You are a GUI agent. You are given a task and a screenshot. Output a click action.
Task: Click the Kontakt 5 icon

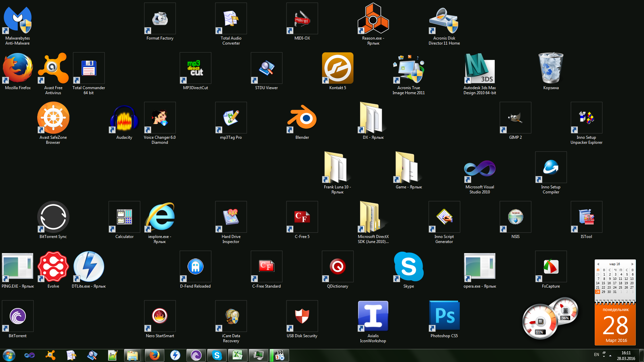(338, 68)
